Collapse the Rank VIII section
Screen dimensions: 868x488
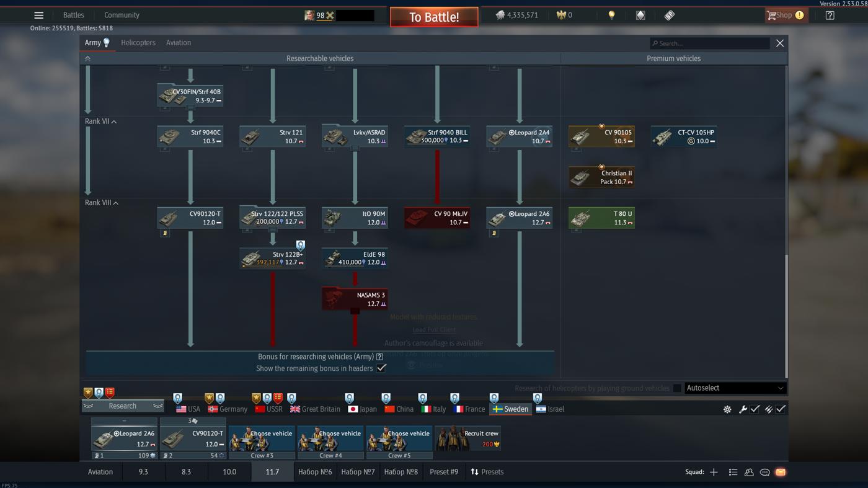pyautogui.click(x=102, y=203)
